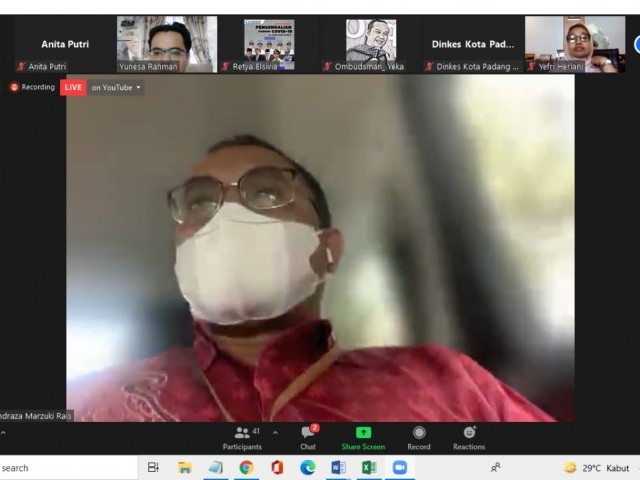
Task: Expand hidden controls chevron at bottom left
Action: 3,433
